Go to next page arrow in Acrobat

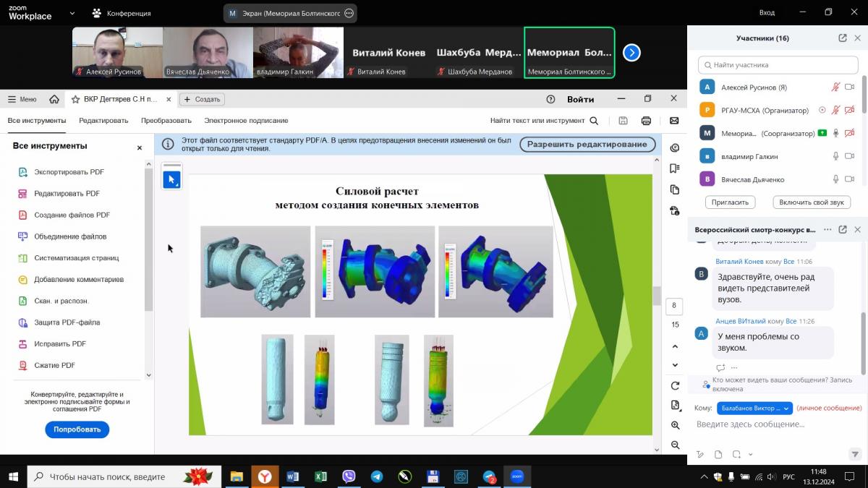(x=675, y=365)
